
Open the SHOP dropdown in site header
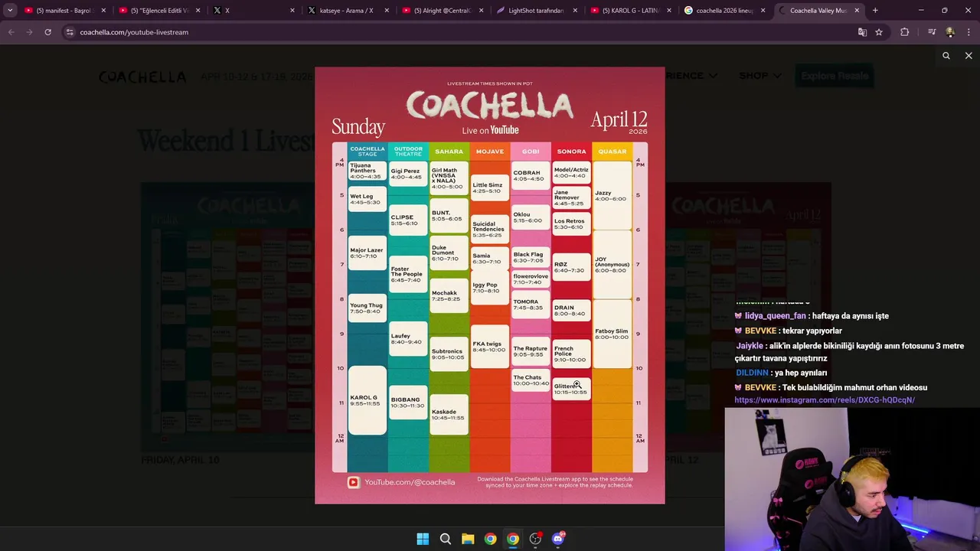coord(760,76)
